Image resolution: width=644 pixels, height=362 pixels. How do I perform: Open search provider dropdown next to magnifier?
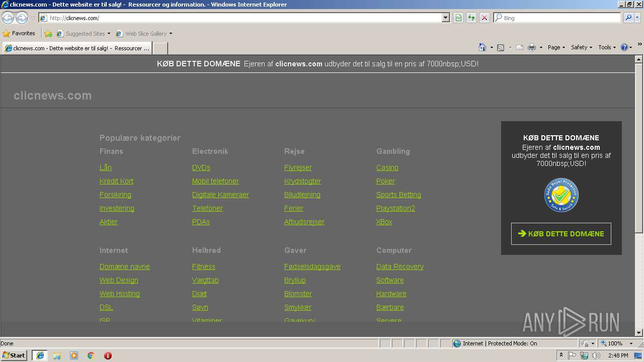(x=637, y=18)
